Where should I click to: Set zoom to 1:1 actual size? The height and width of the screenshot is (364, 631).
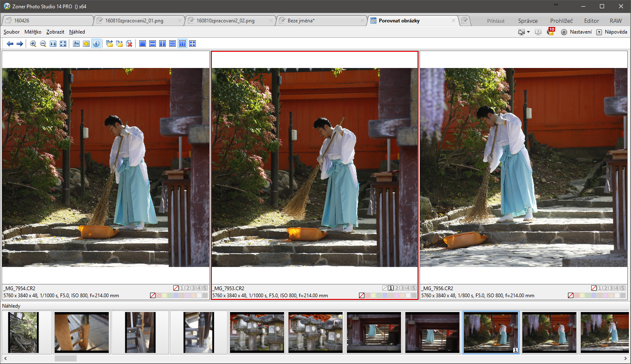point(53,44)
